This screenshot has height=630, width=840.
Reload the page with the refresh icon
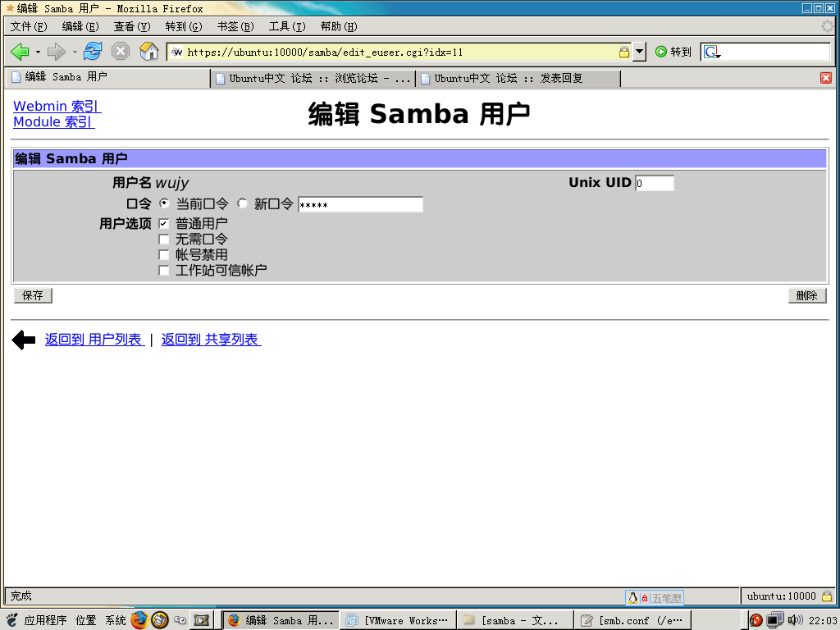[x=93, y=52]
